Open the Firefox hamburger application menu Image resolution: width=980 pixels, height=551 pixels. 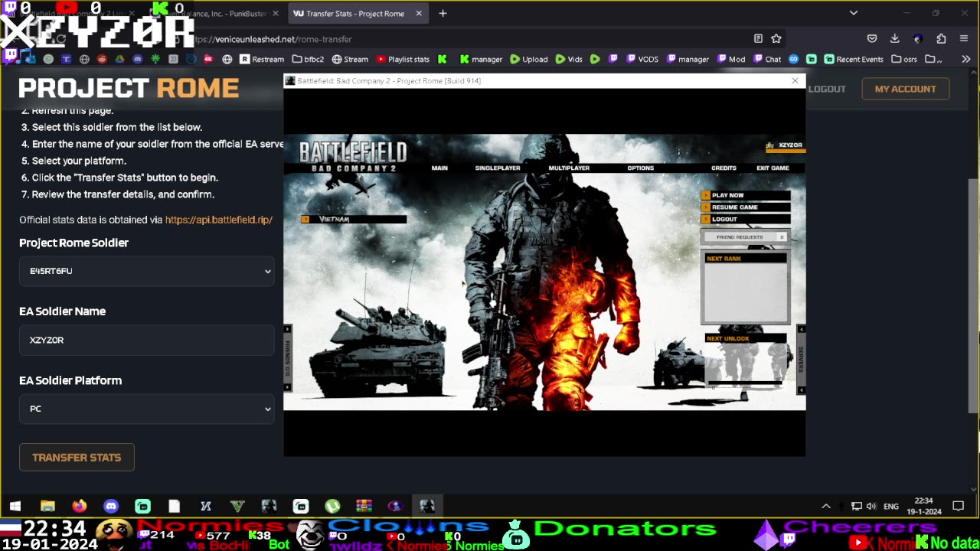pos(965,38)
